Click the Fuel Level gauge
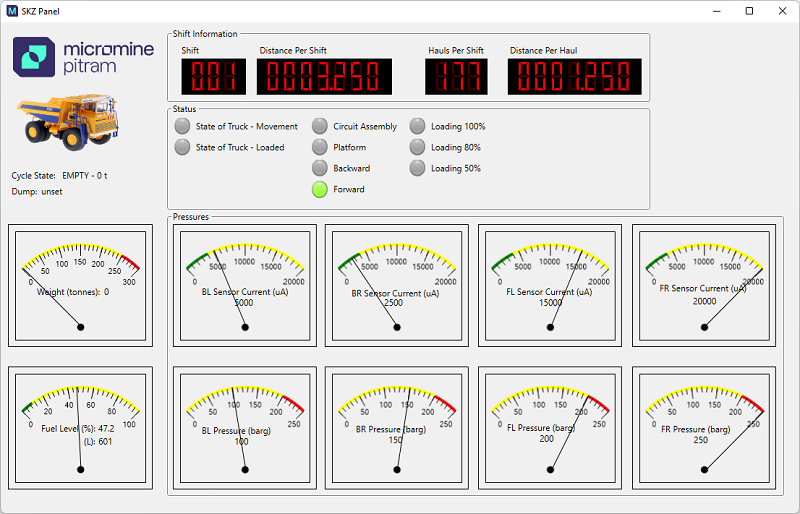The image size is (800, 514). 81,428
